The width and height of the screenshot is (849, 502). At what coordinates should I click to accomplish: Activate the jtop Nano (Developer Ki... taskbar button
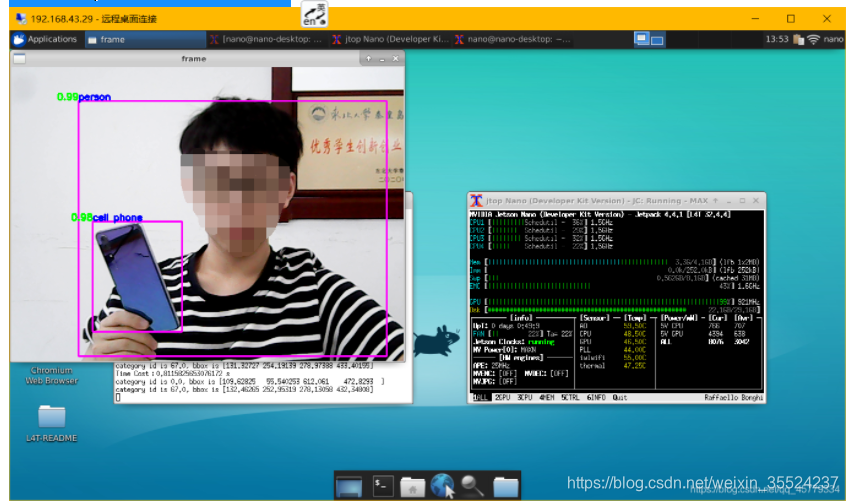pos(390,40)
